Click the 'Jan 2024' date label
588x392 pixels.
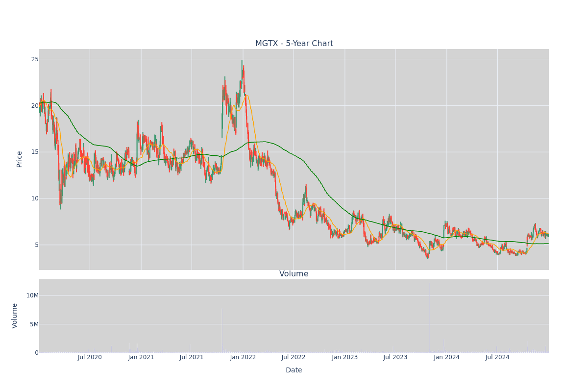447,357
